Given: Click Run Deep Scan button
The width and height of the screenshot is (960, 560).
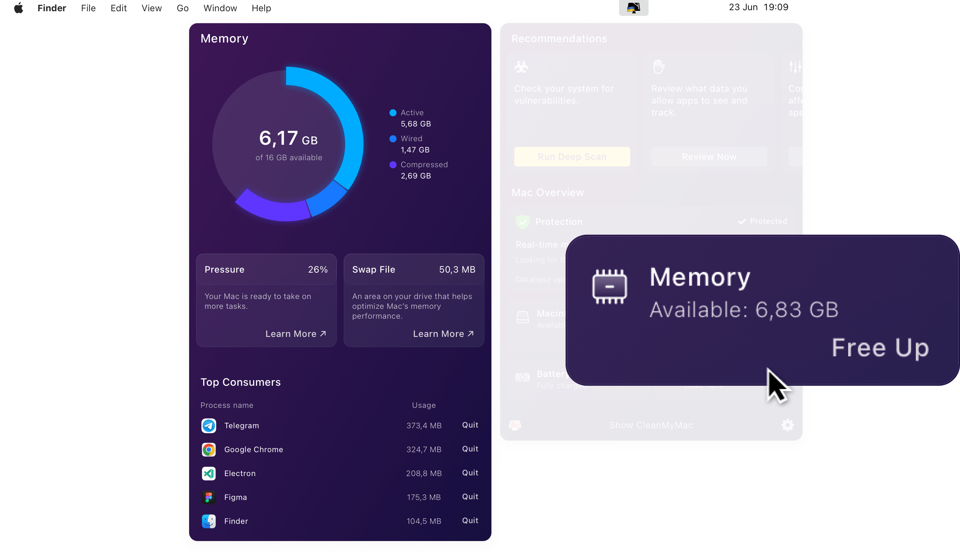Looking at the screenshot, I should click(x=572, y=156).
